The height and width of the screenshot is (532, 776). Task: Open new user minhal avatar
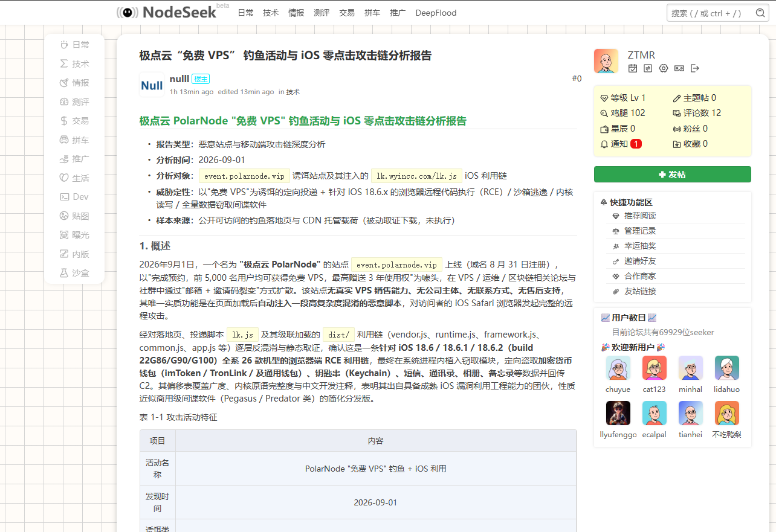[x=690, y=368]
